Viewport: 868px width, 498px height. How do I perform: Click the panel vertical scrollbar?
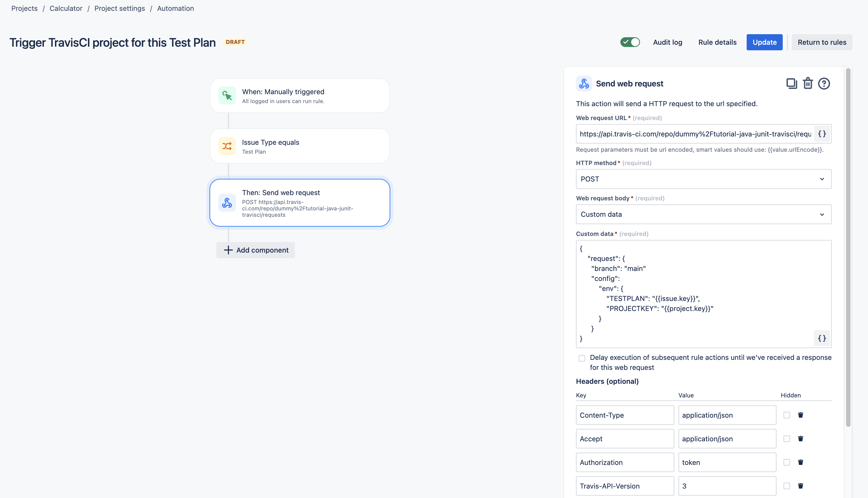tap(848, 247)
